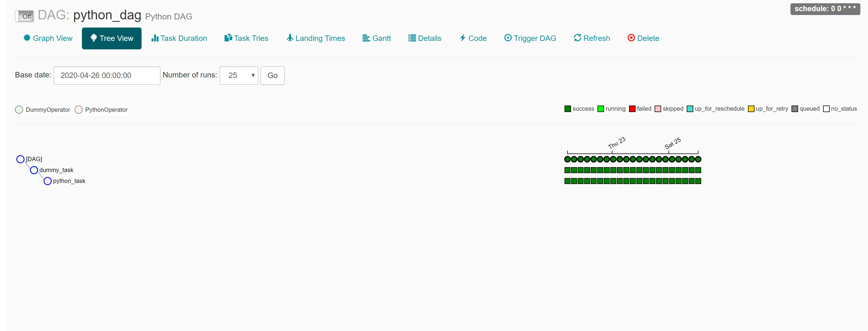Click the Gantt chart icon

[x=366, y=38]
